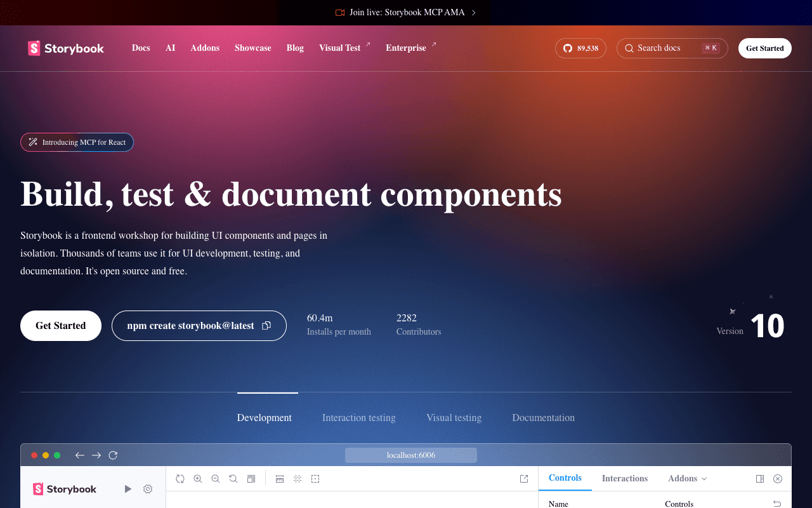Image resolution: width=812 pixels, height=508 pixels.
Task: Click the Introducing MCP for React badge
Action: coord(77,142)
